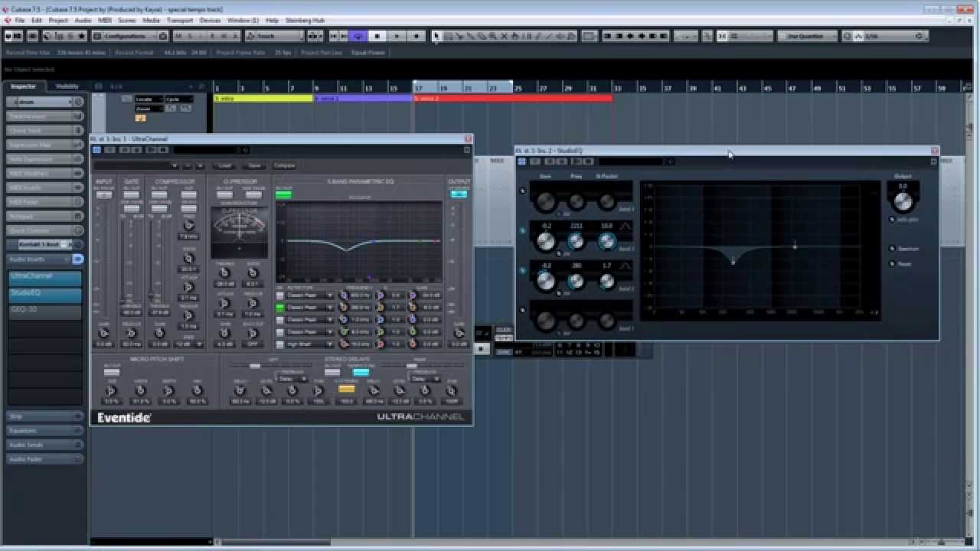This screenshot has width=980, height=551.
Task: Click bar 33 on the ruler
Action: point(617,88)
